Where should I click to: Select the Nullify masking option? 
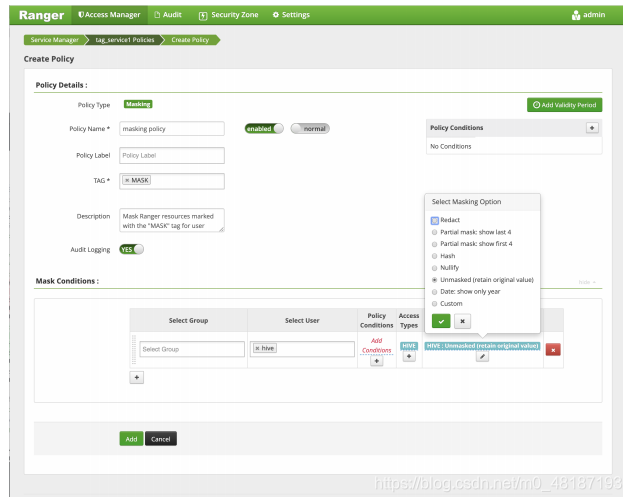click(x=434, y=268)
